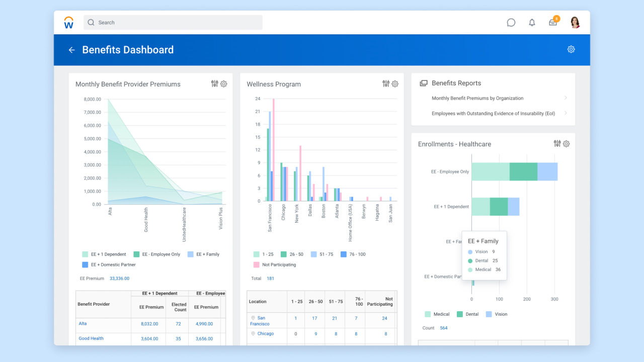Toggle Not Participating legend entry

tap(275, 264)
